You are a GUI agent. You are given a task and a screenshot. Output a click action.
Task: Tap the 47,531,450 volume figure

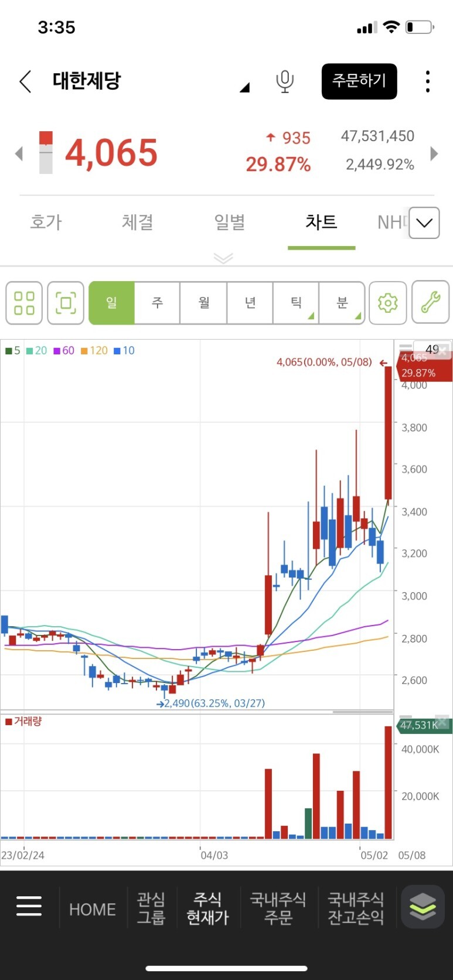[377, 136]
